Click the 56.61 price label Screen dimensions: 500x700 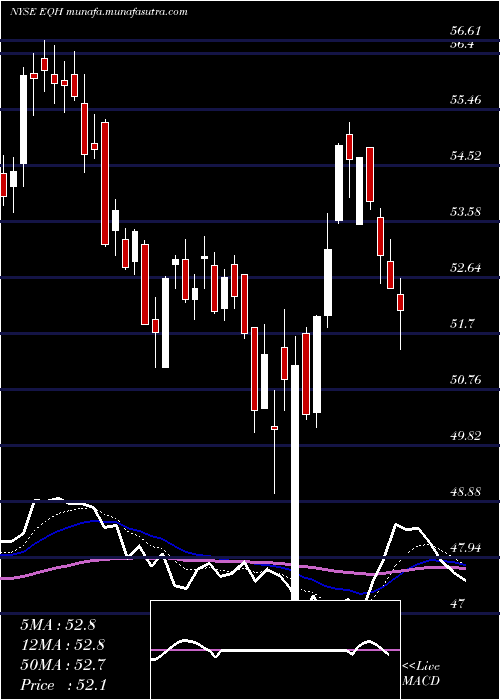pos(465,31)
